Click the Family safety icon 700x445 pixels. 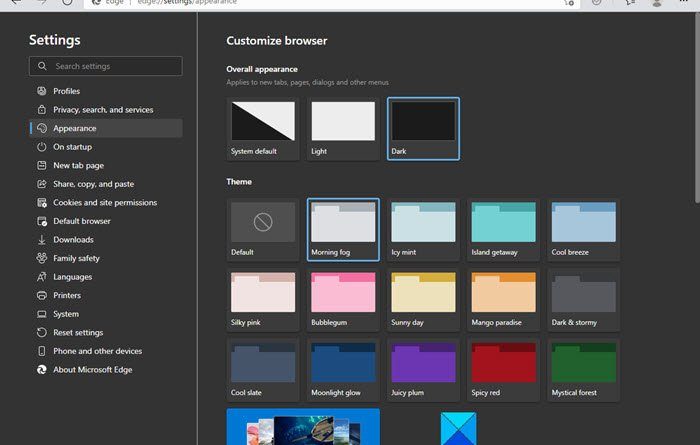tap(42, 258)
